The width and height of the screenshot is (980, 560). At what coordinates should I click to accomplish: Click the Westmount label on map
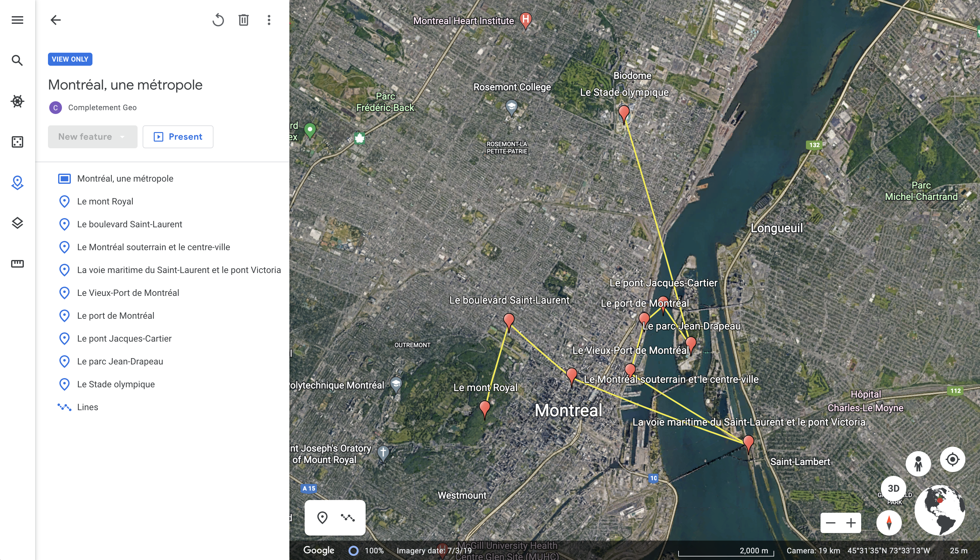(x=462, y=495)
